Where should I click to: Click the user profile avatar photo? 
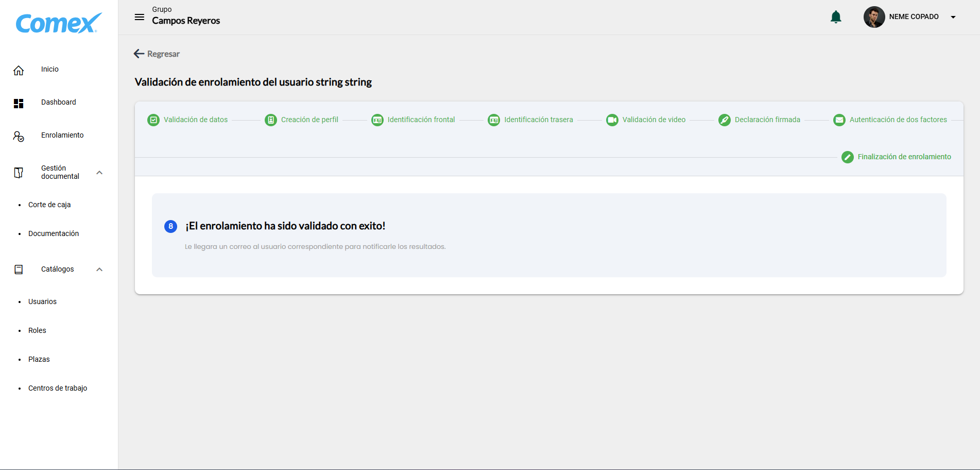(x=874, y=17)
